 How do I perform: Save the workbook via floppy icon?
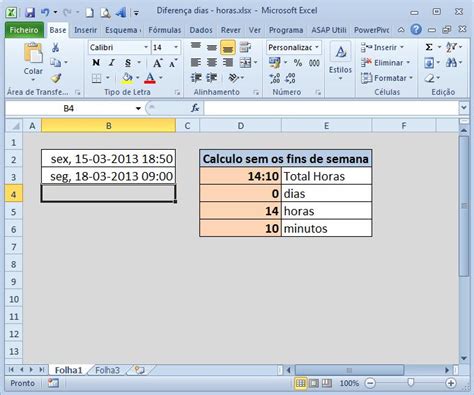click(30, 12)
